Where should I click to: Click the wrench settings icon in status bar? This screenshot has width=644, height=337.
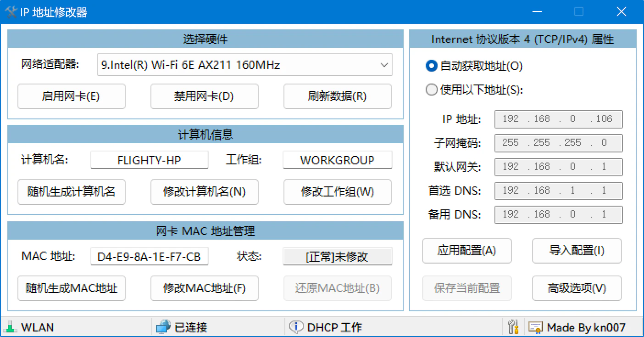514,327
